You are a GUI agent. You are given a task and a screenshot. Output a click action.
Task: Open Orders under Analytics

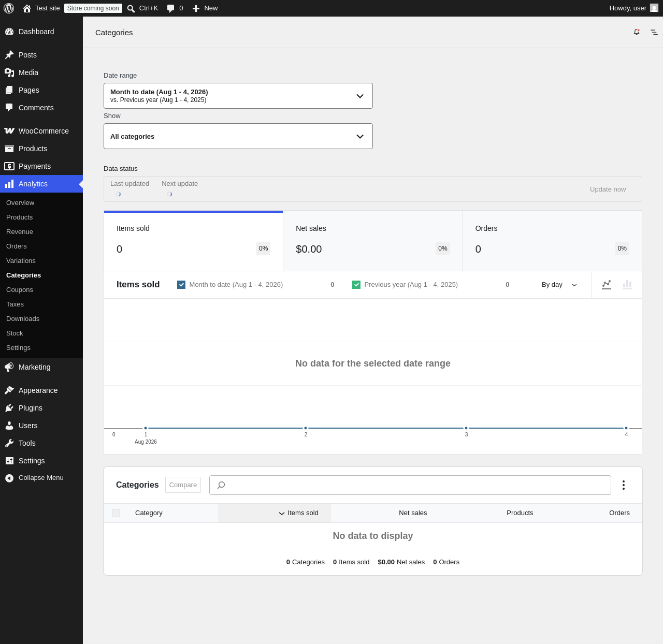[x=17, y=246]
